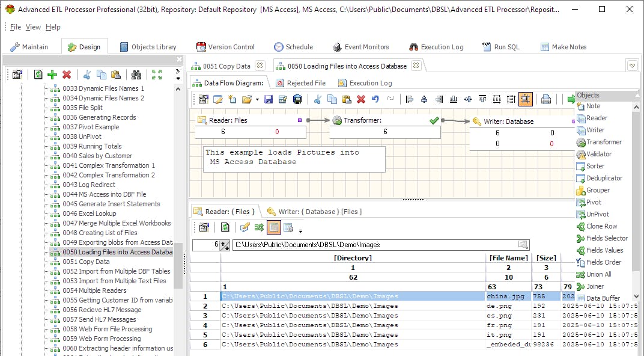The width and height of the screenshot is (644, 356).
Task: Open the folder icon in diagram toolbar
Action: point(246,99)
